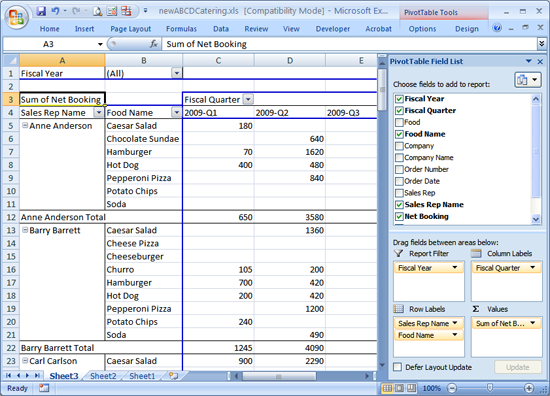Expand the formula bar

click(x=542, y=44)
